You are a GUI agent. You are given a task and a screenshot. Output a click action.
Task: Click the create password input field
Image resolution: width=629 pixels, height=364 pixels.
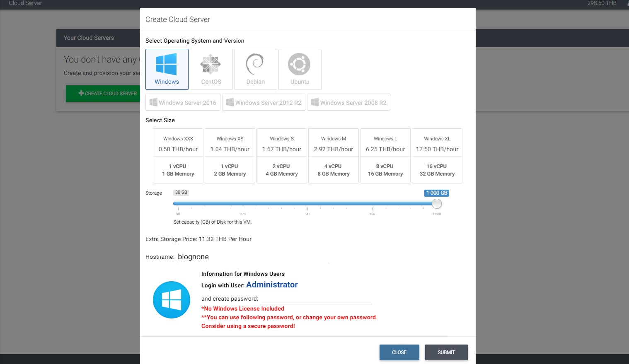[x=316, y=299]
